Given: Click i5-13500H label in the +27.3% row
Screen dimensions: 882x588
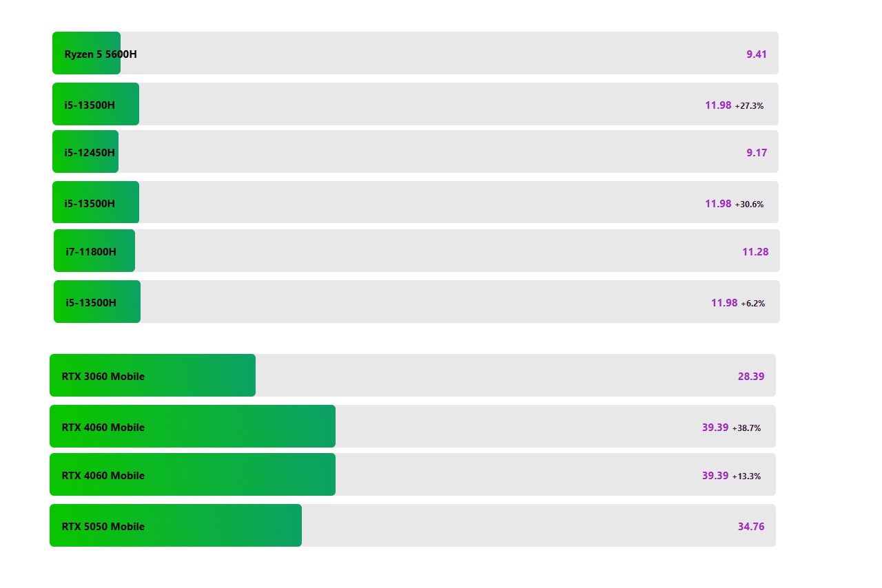Looking at the screenshot, I should coord(90,105).
